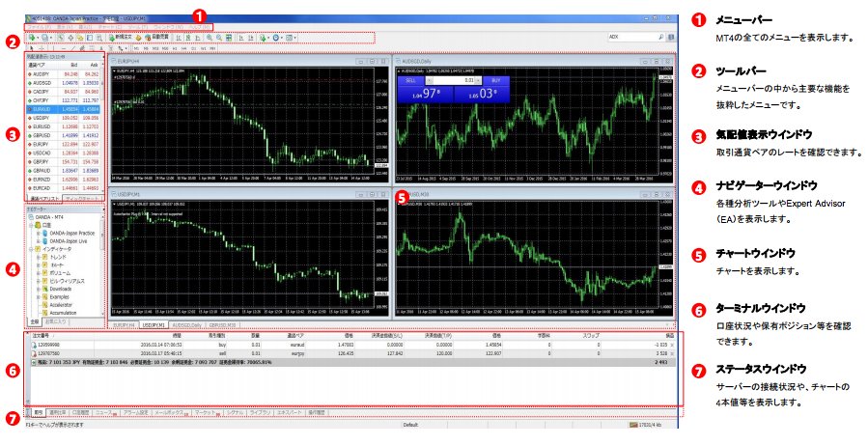This screenshot has height=445, width=868.
Task: Toggle the Terminal panel toolbar icon
Action: tap(90, 38)
